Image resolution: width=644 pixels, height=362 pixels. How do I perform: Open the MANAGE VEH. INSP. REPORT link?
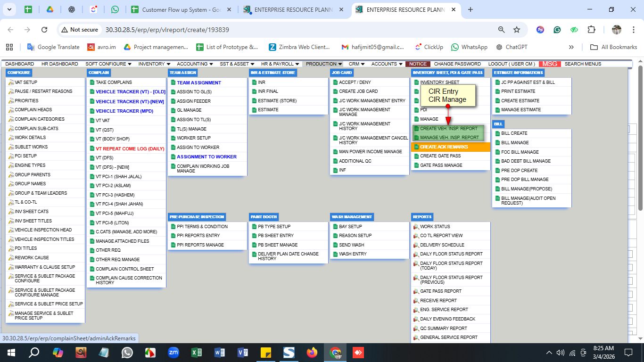pyautogui.click(x=448, y=138)
